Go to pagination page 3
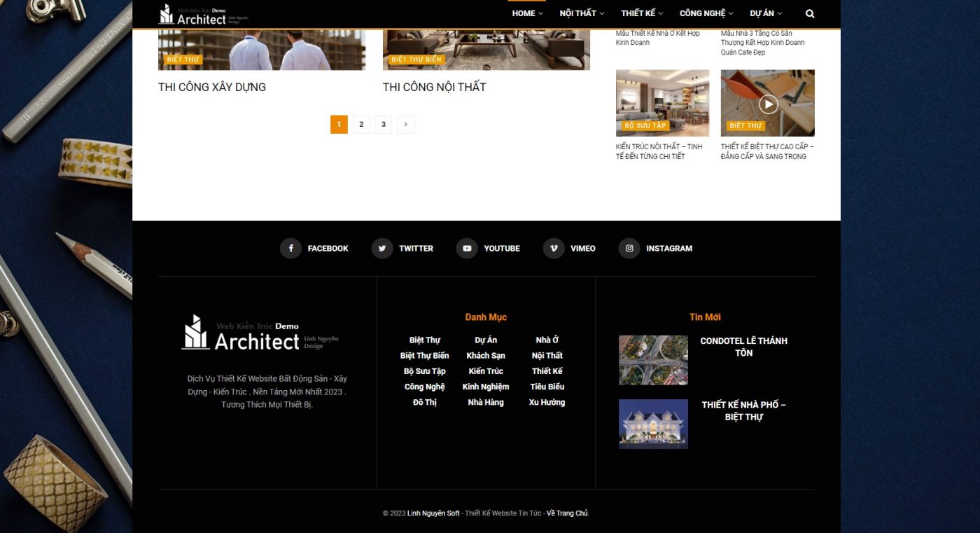 (383, 125)
